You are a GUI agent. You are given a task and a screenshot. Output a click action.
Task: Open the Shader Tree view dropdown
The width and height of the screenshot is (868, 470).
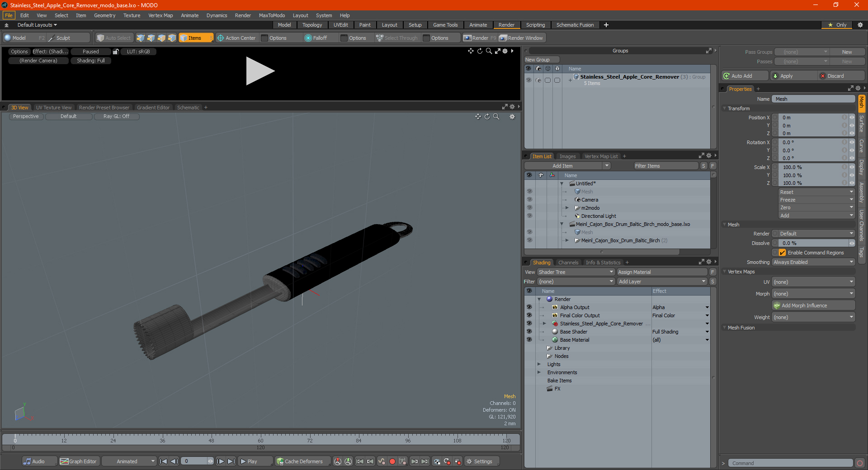click(x=576, y=272)
